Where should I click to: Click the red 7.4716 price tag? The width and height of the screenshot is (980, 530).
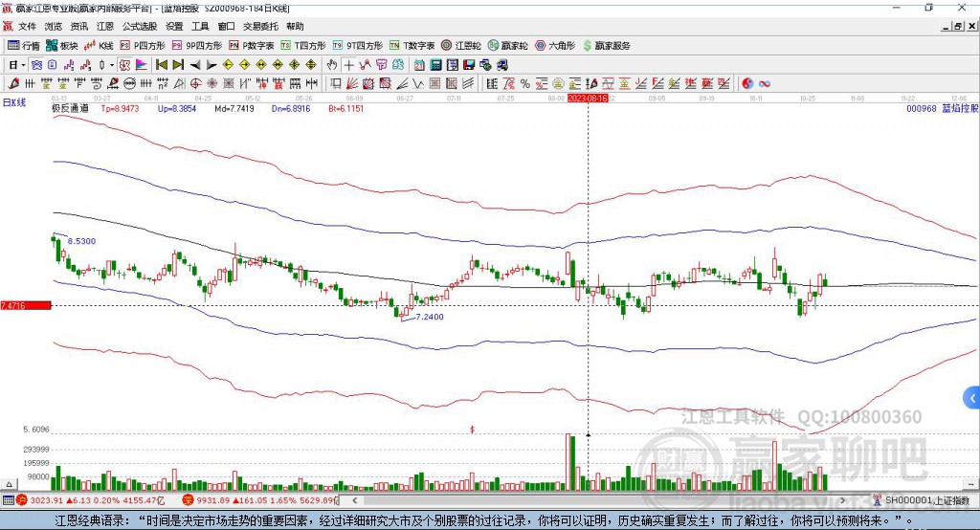pyautogui.click(x=26, y=305)
